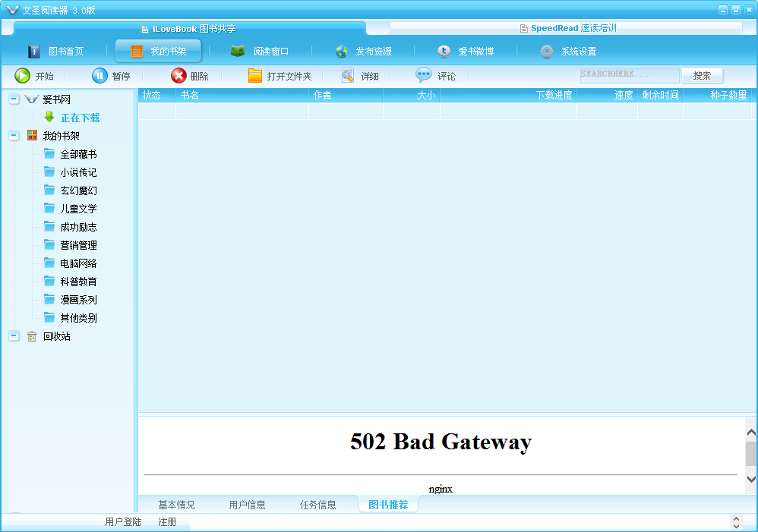The height and width of the screenshot is (532, 758).
Task: Click the 电脑网络 folder icon
Action: coord(49,263)
